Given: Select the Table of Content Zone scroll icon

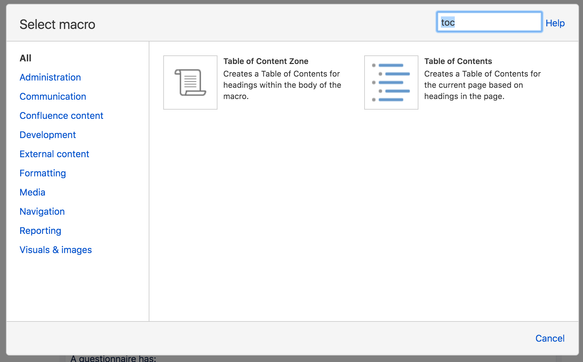Looking at the screenshot, I should click(190, 83).
